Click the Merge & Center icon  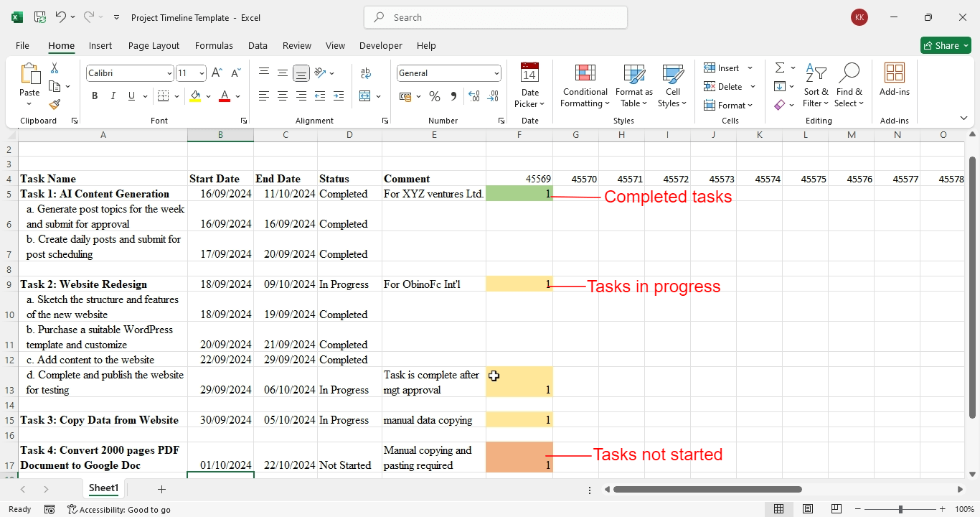click(x=365, y=96)
